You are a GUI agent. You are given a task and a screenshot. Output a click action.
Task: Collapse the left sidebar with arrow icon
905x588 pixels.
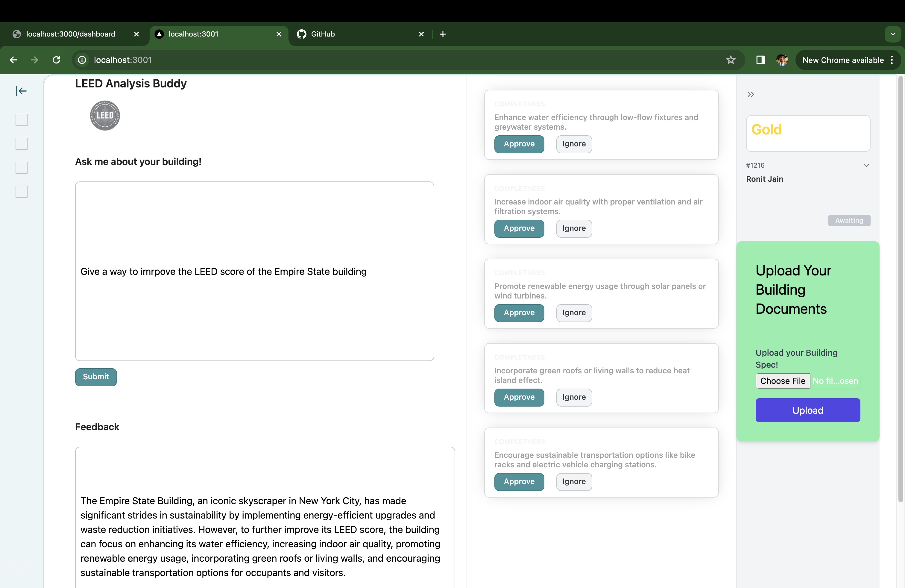coord(21,91)
